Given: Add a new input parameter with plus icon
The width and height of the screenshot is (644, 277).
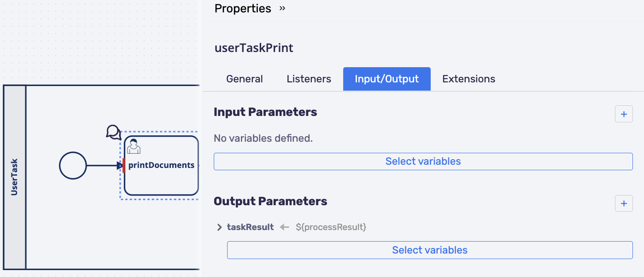Looking at the screenshot, I should click(624, 114).
